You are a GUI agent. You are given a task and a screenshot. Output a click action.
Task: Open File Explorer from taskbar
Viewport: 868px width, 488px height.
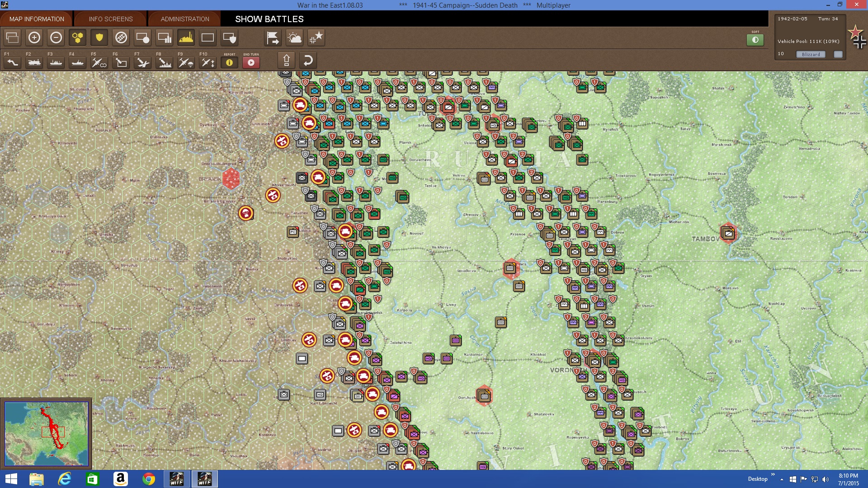36,479
